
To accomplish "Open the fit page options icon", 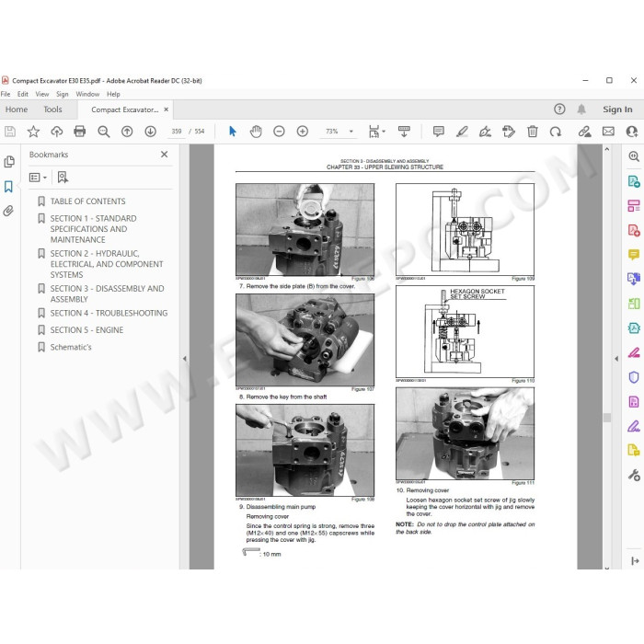I will coord(376,132).
